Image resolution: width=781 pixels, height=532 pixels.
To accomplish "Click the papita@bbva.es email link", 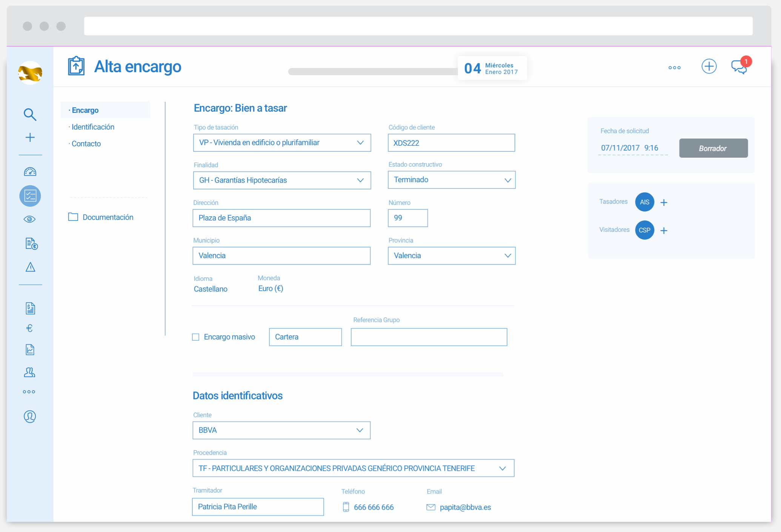I will [x=465, y=507].
